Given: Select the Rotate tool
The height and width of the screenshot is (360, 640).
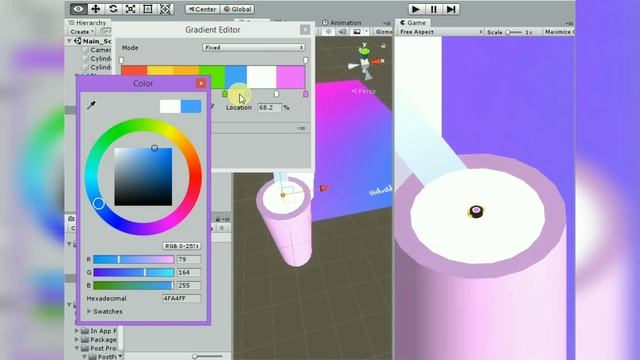Looking at the screenshot, I should [x=113, y=9].
